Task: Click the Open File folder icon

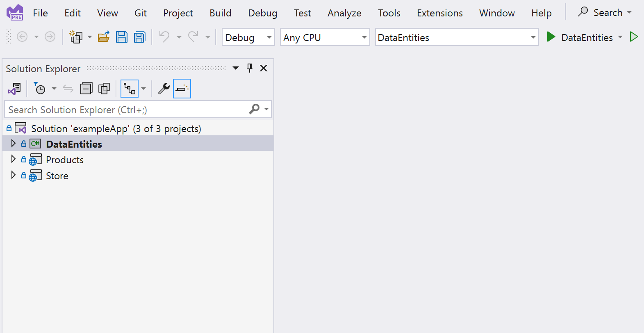Action: (x=104, y=37)
